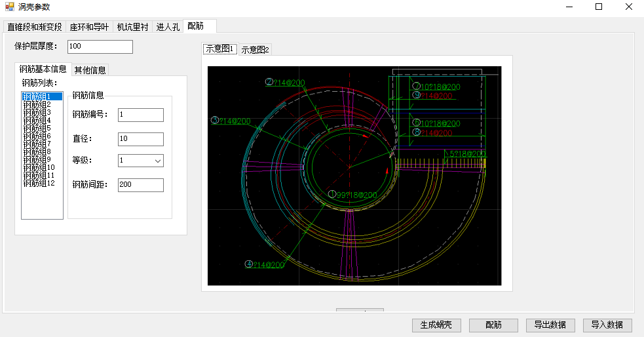Click the 导出数据 button
This screenshot has height=337, width=644.
[x=550, y=325]
